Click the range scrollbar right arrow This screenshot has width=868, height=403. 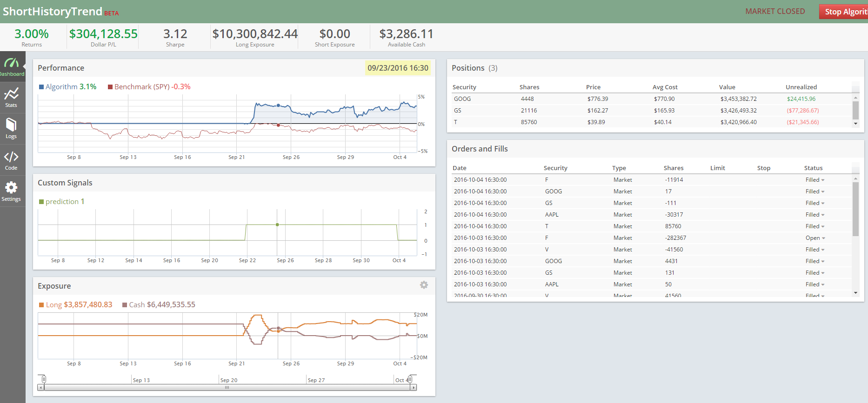pos(414,387)
